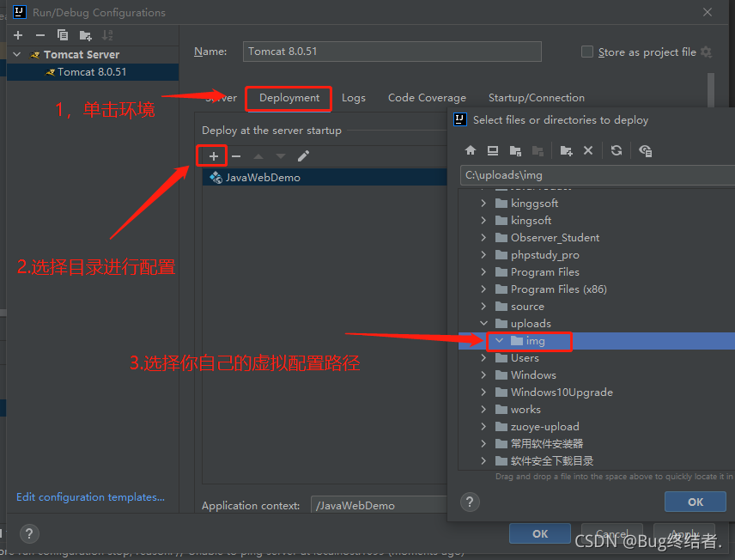Click the Name input field

[x=392, y=52]
